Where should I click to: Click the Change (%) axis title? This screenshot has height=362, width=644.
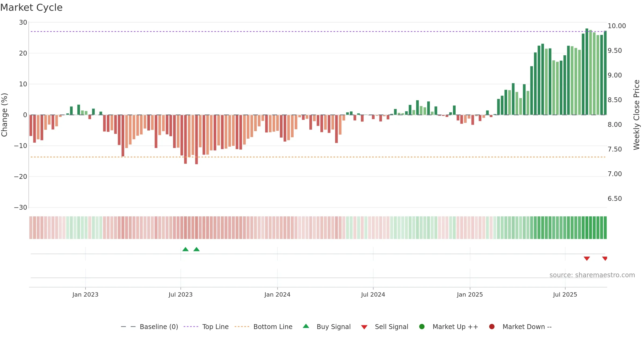pyautogui.click(x=4, y=115)
